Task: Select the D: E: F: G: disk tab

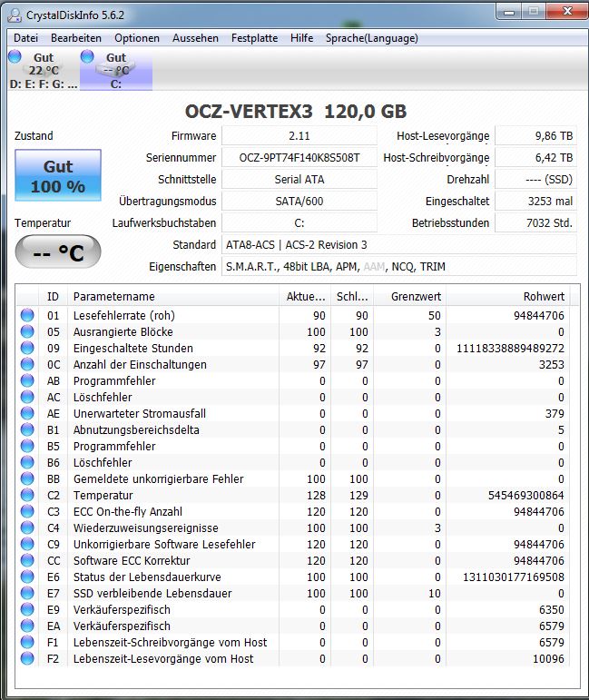Action: 44,70
